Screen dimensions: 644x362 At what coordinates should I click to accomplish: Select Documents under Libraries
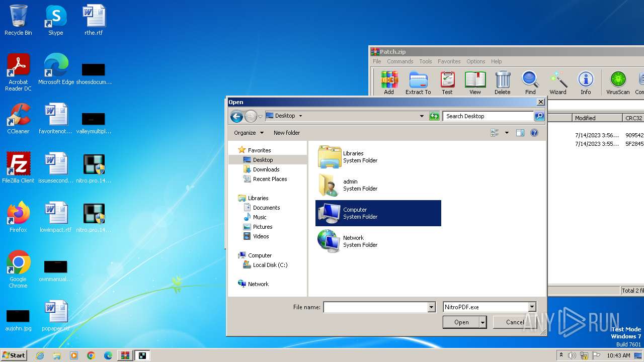266,208
